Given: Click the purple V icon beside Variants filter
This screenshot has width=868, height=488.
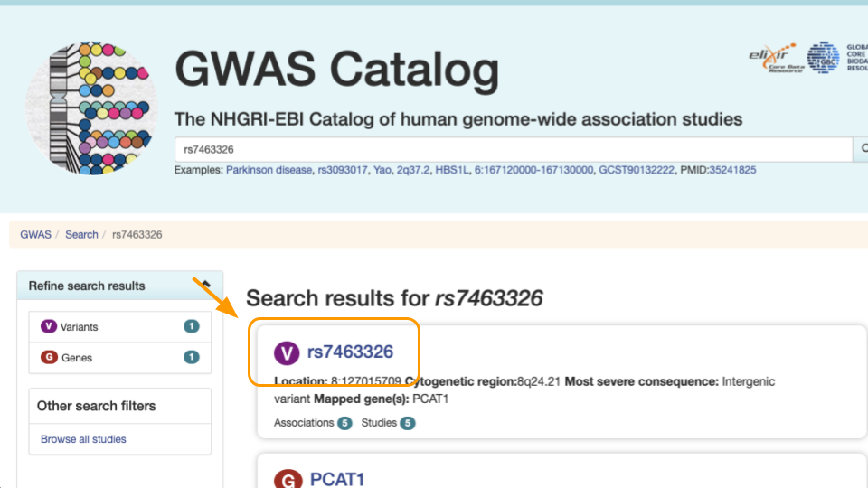Looking at the screenshot, I should (x=49, y=326).
